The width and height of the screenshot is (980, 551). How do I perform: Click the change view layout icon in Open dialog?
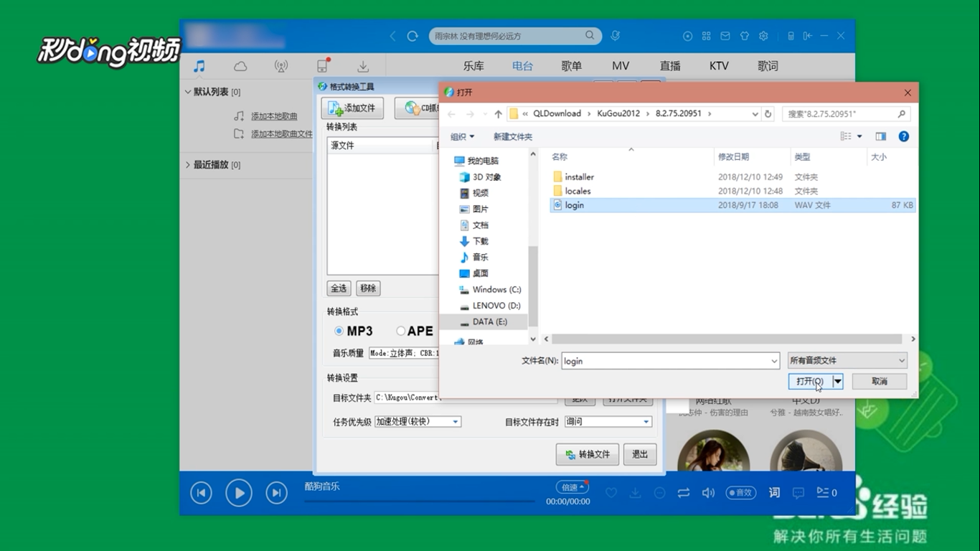[x=846, y=136]
